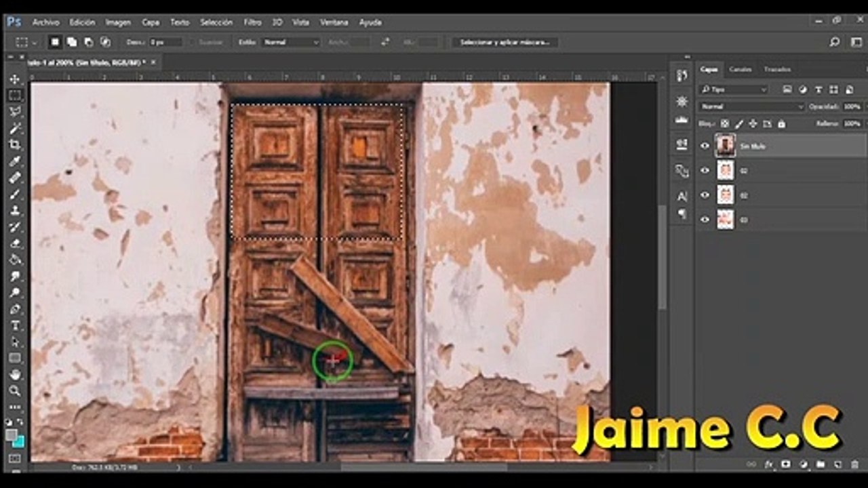The image size is (868, 488).
Task: Open the Character panel icon
Action: coord(682,197)
